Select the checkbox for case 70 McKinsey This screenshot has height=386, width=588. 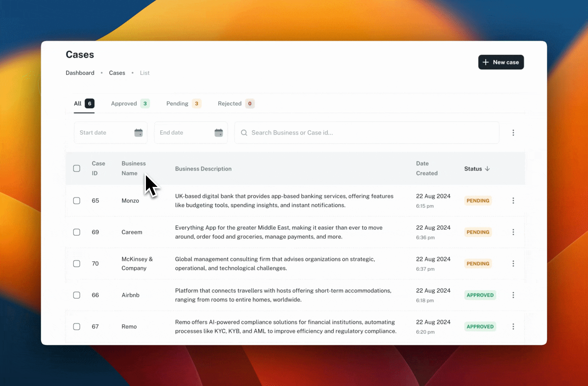tap(77, 263)
